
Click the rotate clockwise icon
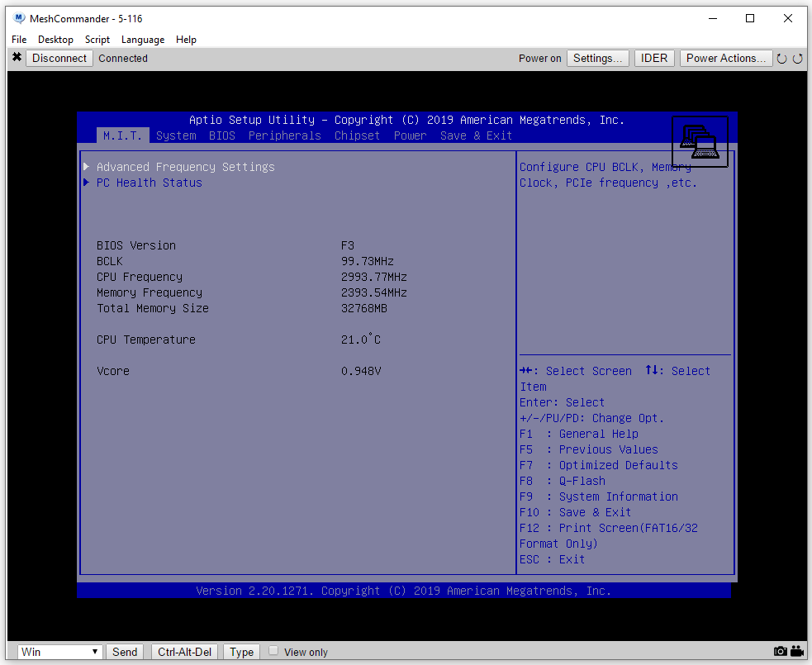coord(797,59)
